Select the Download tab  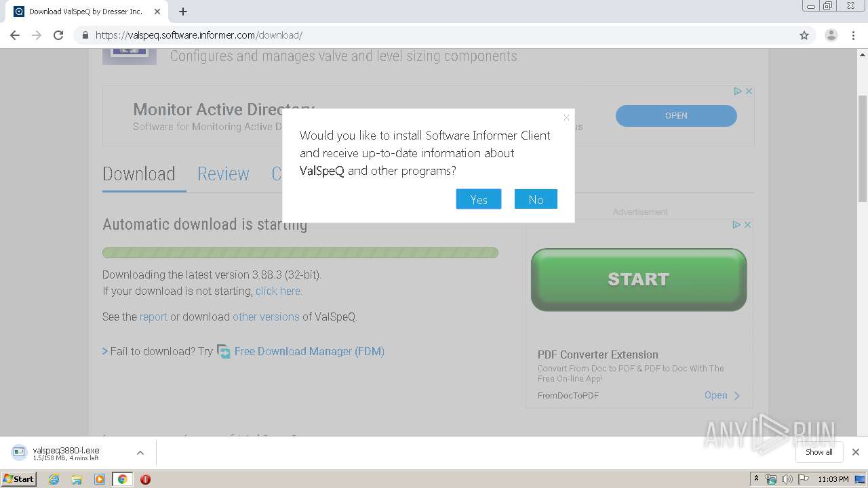click(139, 174)
